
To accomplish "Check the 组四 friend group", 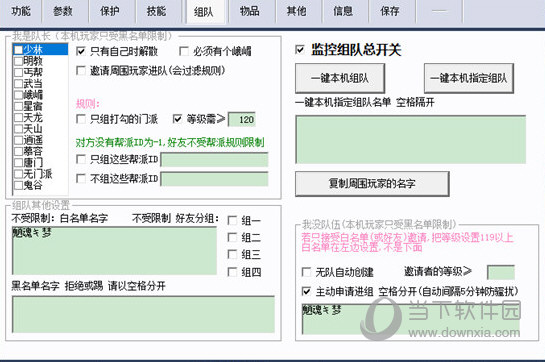I will (x=232, y=272).
